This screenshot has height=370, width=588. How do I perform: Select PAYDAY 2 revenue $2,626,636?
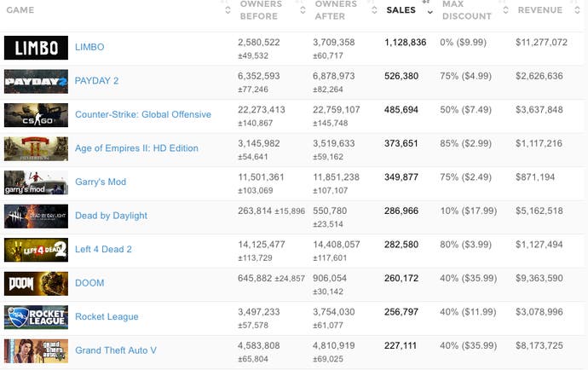pyautogui.click(x=539, y=76)
